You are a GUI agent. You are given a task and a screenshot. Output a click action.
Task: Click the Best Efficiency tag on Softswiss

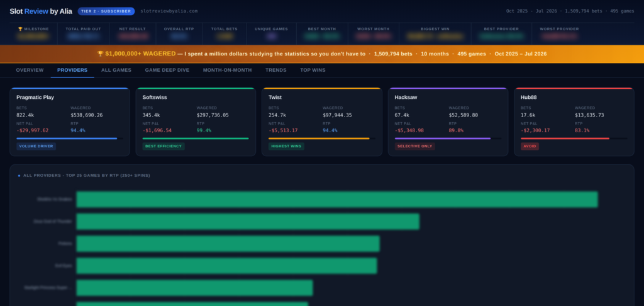(x=164, y=146)
